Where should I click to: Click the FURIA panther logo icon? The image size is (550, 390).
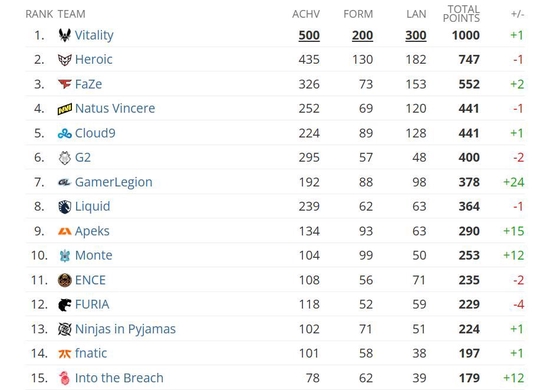65,305
